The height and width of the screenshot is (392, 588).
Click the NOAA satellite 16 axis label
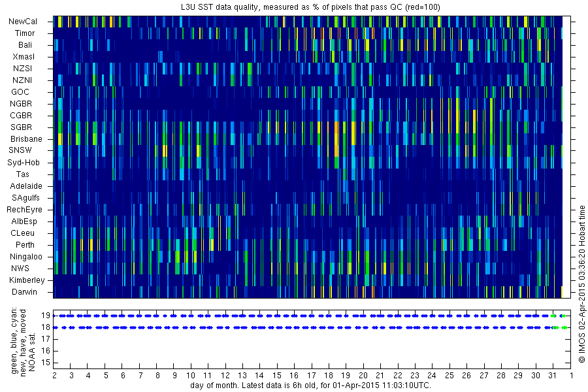coord(46,351)
